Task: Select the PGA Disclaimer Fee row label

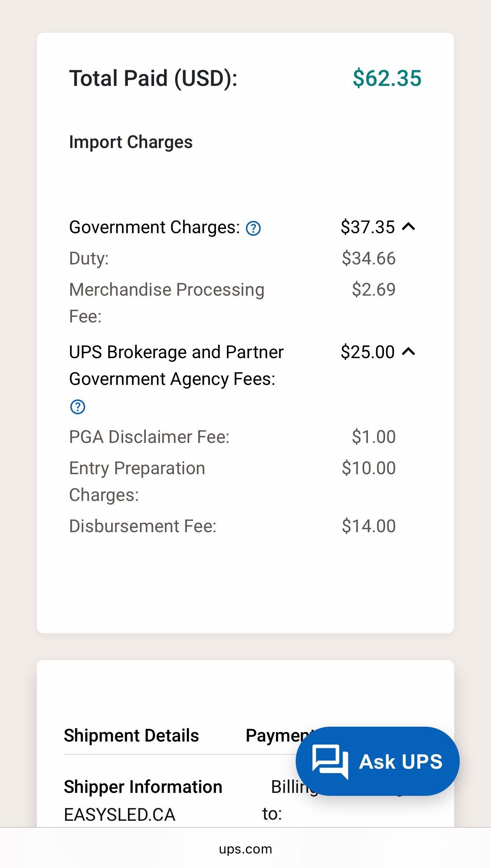Action: (149, 437)
